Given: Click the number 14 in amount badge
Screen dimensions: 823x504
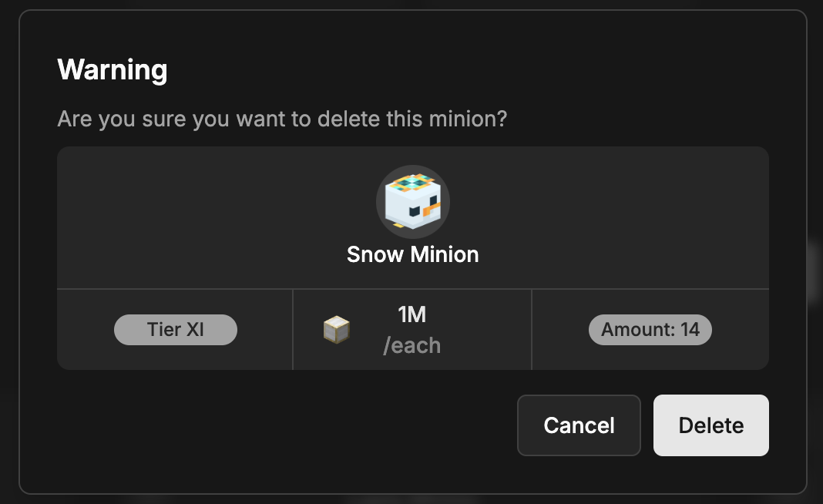Looking at the screenshot, I should (x=690, y=330).
